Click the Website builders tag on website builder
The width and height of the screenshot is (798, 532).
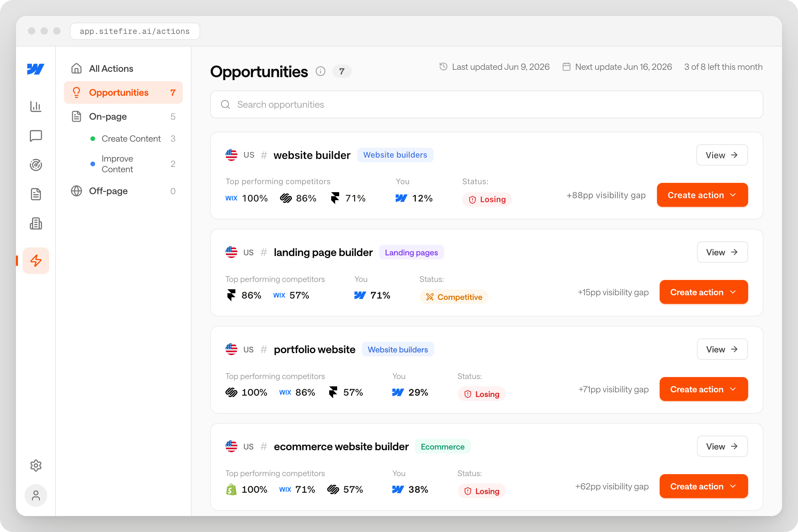395,155
